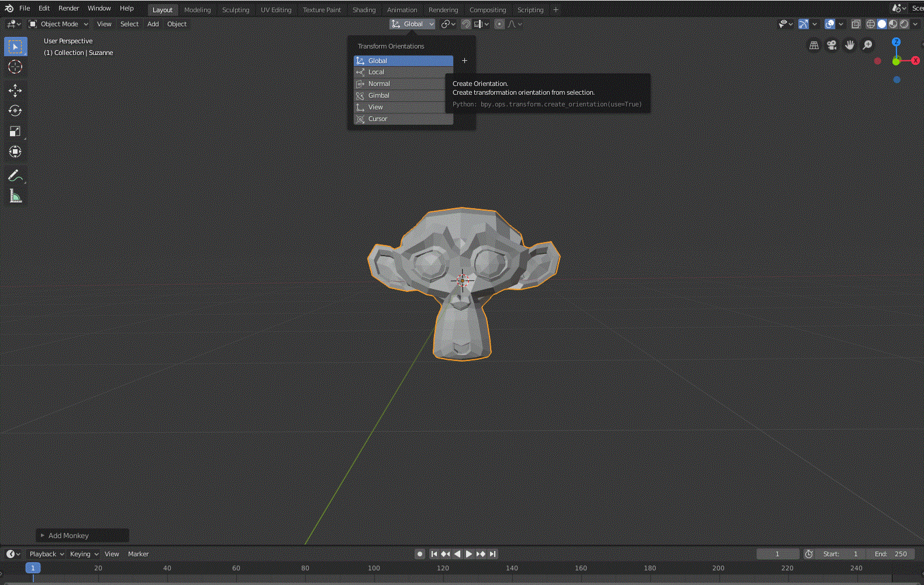The image size is (924, 585).
Task: Switch to solid shading
Action: pos(882,24)
